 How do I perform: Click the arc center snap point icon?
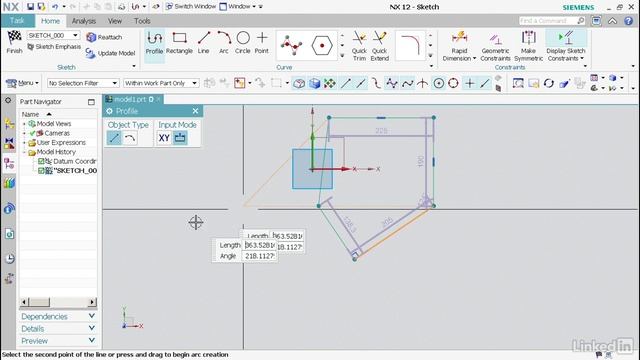[438, 83]
